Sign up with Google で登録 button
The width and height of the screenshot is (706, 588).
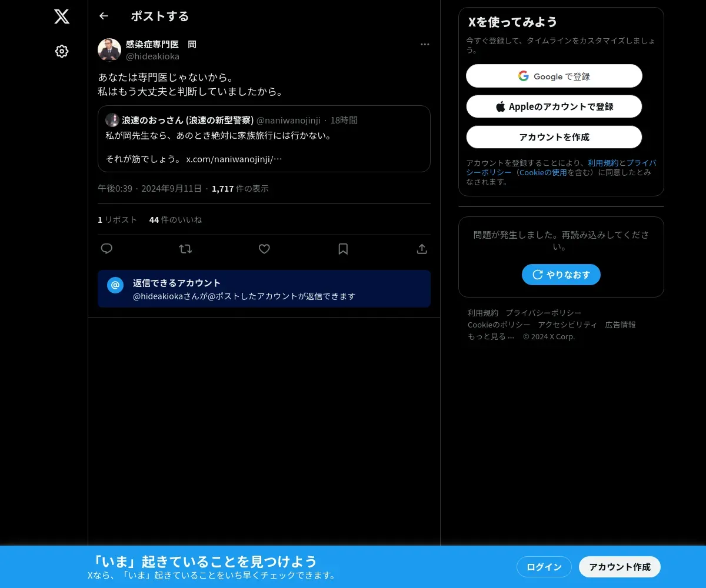pos(554,76)
